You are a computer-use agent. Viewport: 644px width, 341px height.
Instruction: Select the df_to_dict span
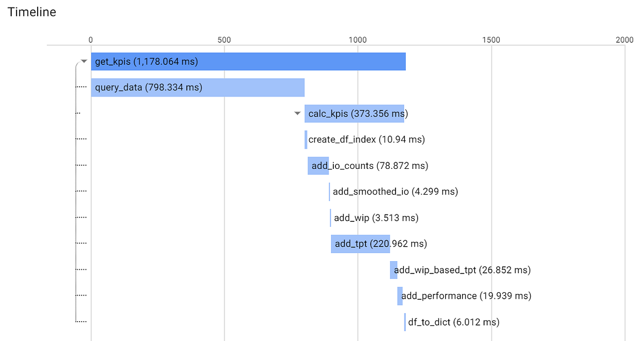point(404,322)
